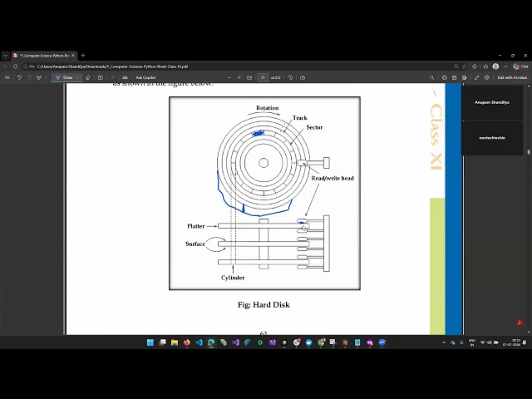The image size is (532, 399).
Task: Add this page to favorites star
Action: pyautogui.click(x=465, y=66)
